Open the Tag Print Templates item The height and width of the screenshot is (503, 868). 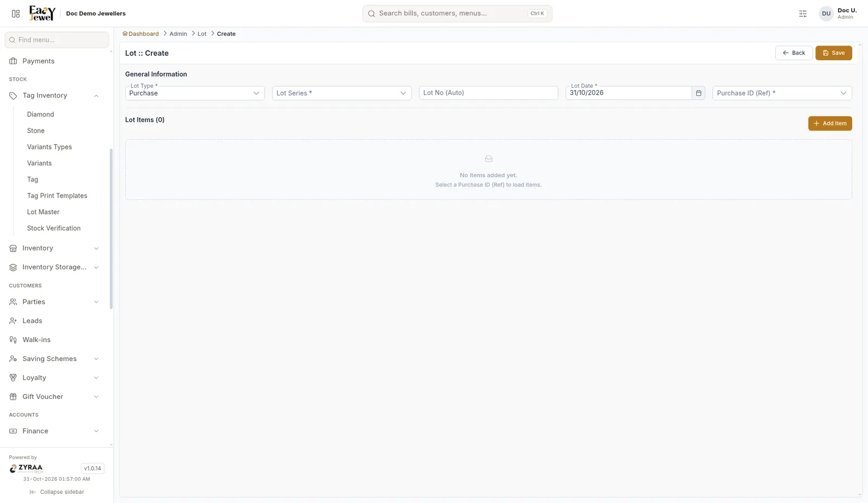pyautogui.click(x=57, y=196)
